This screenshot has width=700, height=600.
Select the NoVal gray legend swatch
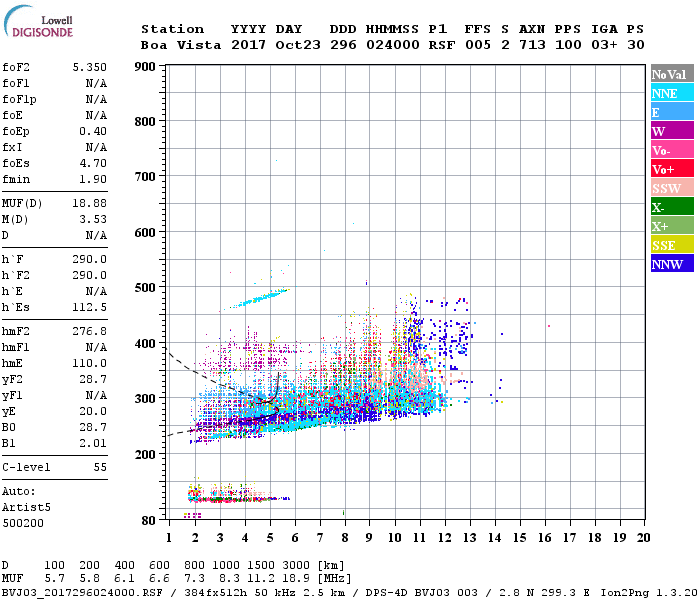click(672, 74)
